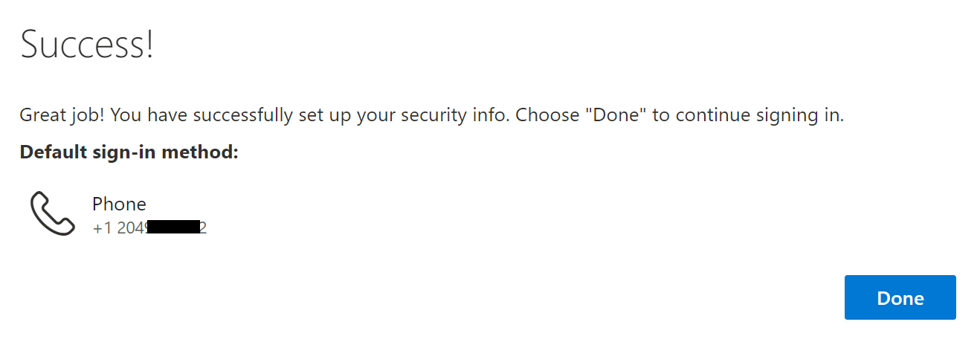This screenshot has width=980, height=345.
Task: Select the Phone method label
Action: [119, 204]
